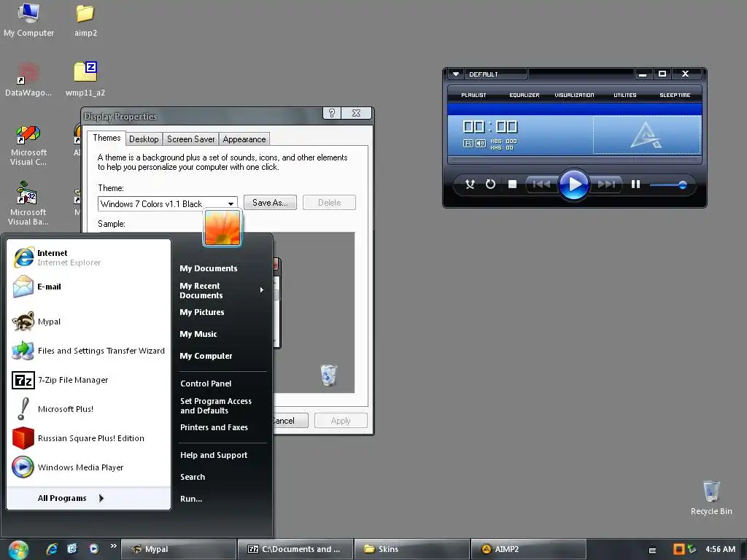
Task: Switch to the Appearance tab
Action: [244, 139]
